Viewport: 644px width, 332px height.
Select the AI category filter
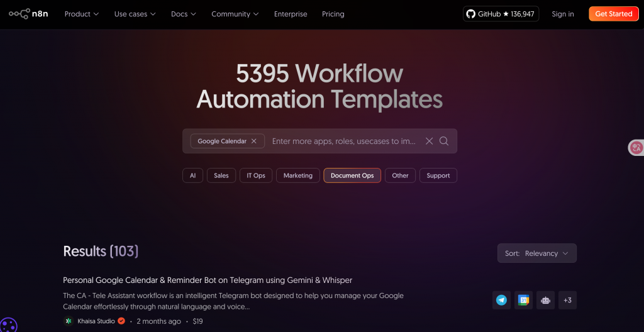[192, 175]
